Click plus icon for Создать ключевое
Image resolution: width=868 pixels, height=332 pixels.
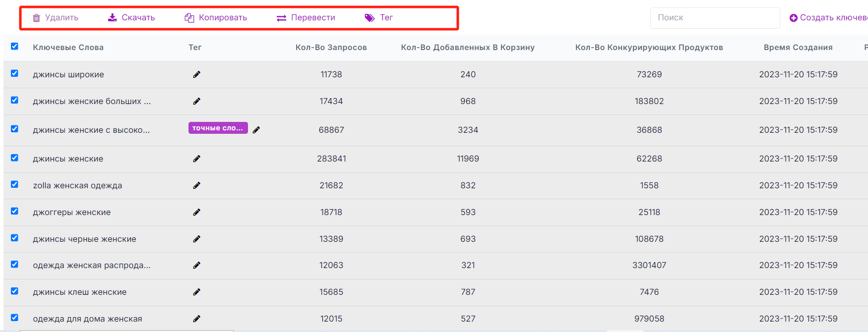click(x=794, y=18)
